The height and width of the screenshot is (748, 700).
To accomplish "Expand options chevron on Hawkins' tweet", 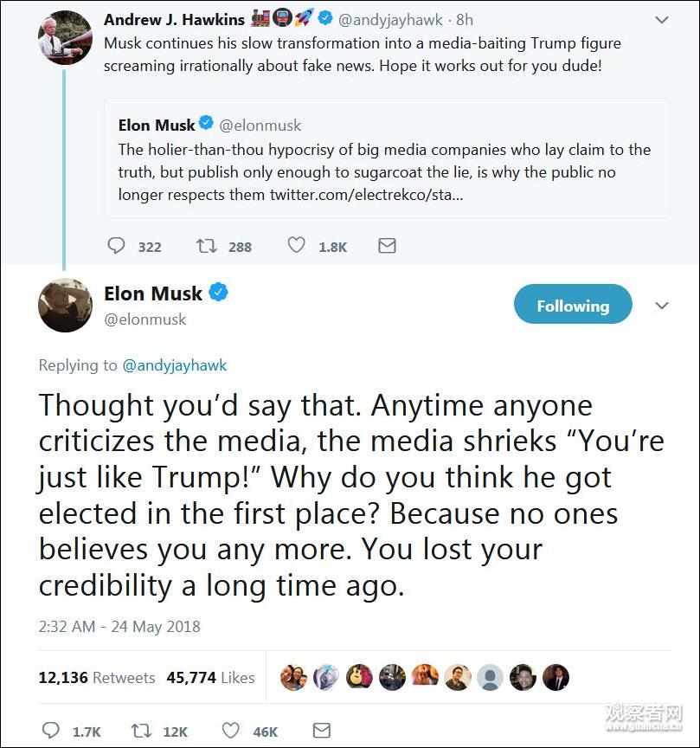I will (662, 19).
